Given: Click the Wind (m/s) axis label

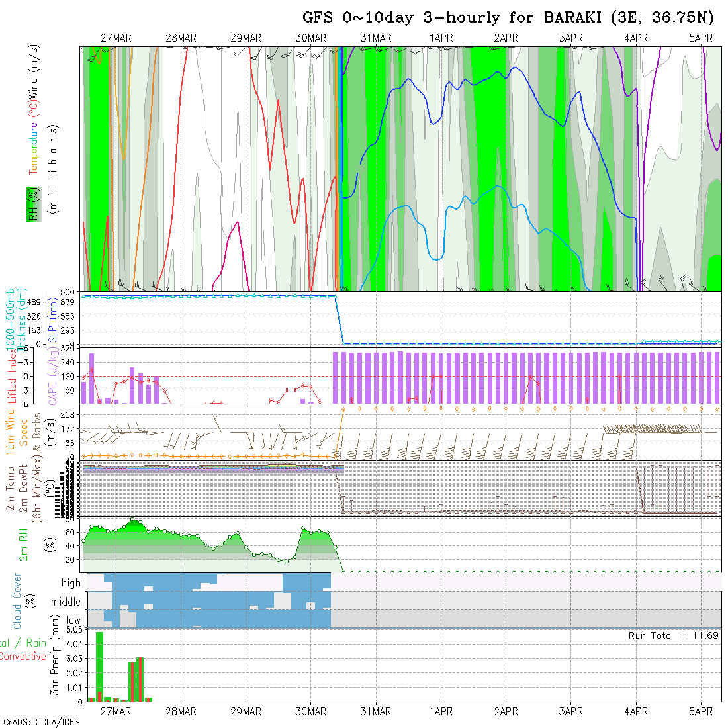Looking at the screenshot, I should pyautogui.click(x=34, y=71).
